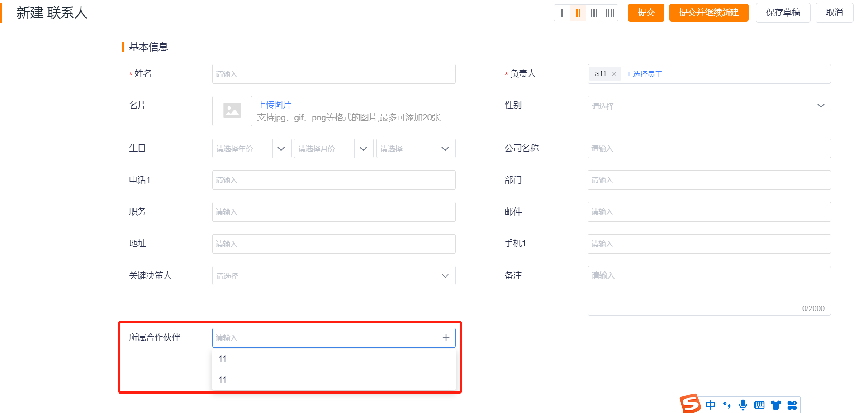Open the 关键决策人 dropdown
Viewport: 868px width, 413px height.
pos(334,275)
